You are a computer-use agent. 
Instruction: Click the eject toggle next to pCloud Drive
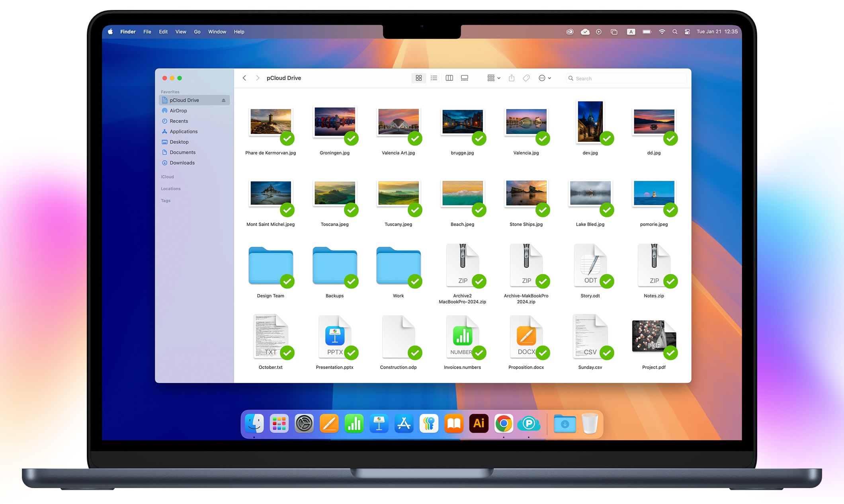pos(223,100)
